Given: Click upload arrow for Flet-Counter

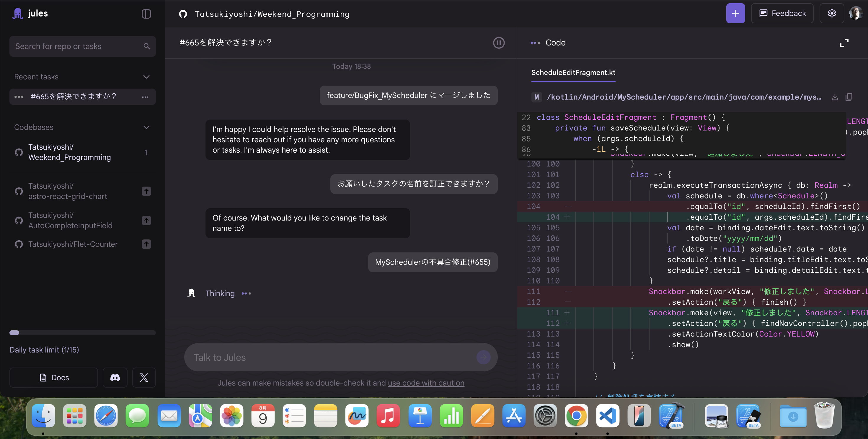Looking at the screenshot, I should point(146,244).
